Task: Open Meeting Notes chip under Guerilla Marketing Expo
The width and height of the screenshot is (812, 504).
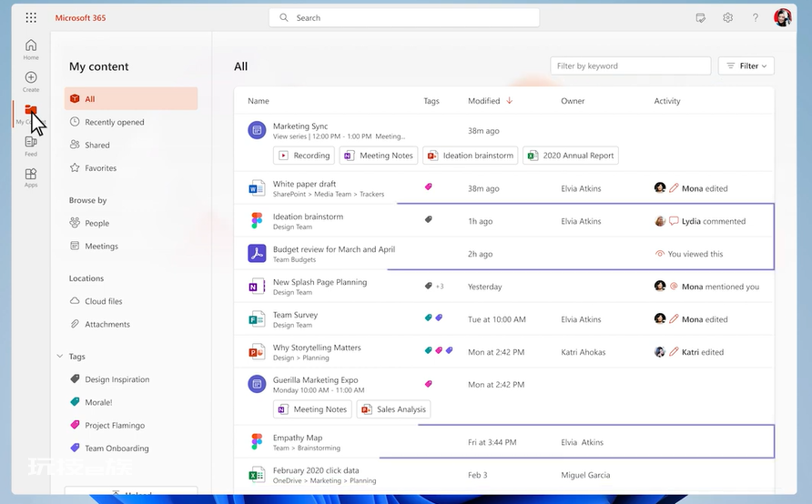Action: [x=312, y=409]
